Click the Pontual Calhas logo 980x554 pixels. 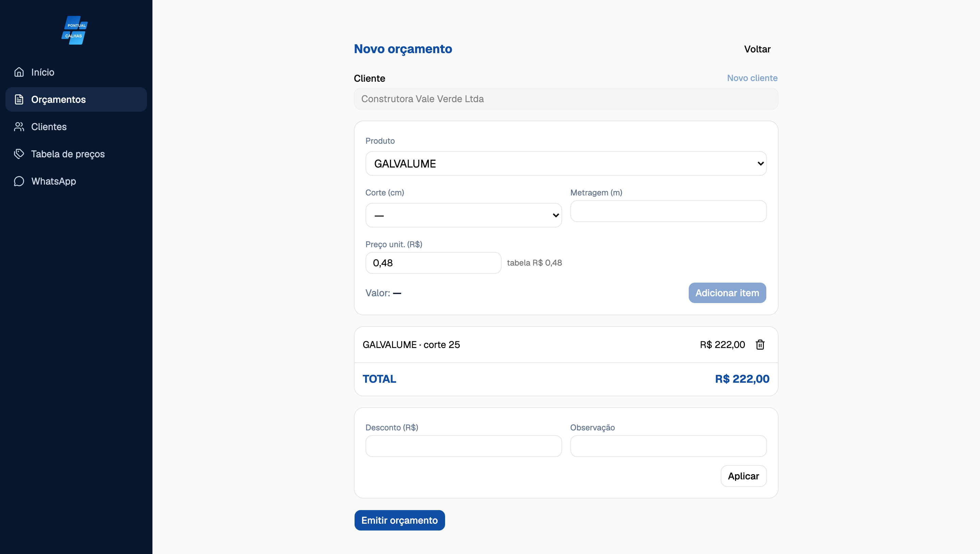75,30
